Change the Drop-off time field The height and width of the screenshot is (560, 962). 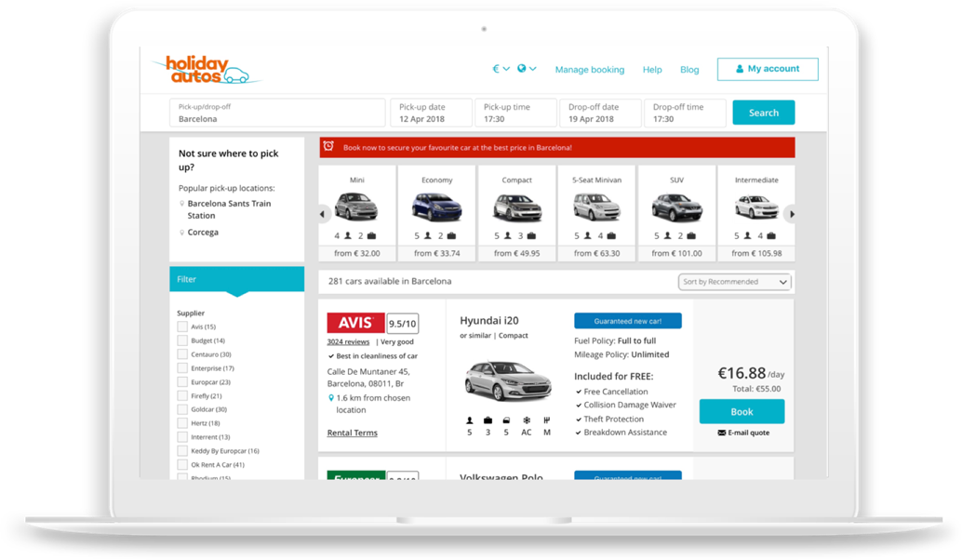pos(685,113)
